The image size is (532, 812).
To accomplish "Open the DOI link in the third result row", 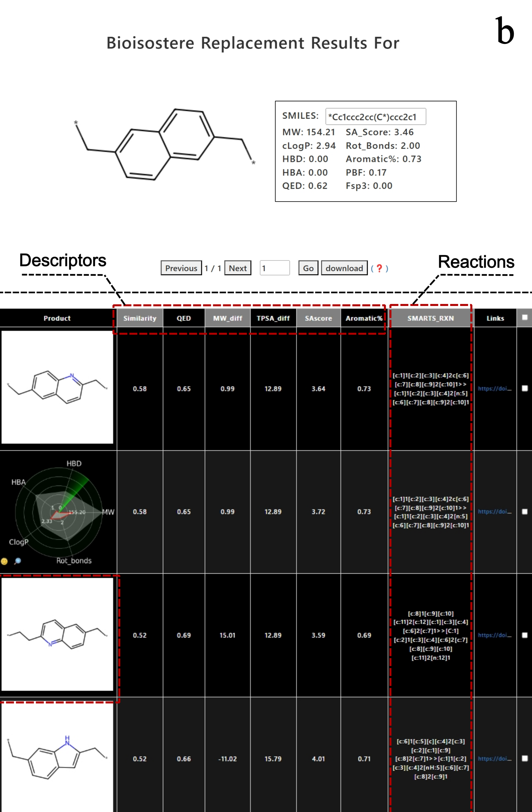I will point(495,635).
